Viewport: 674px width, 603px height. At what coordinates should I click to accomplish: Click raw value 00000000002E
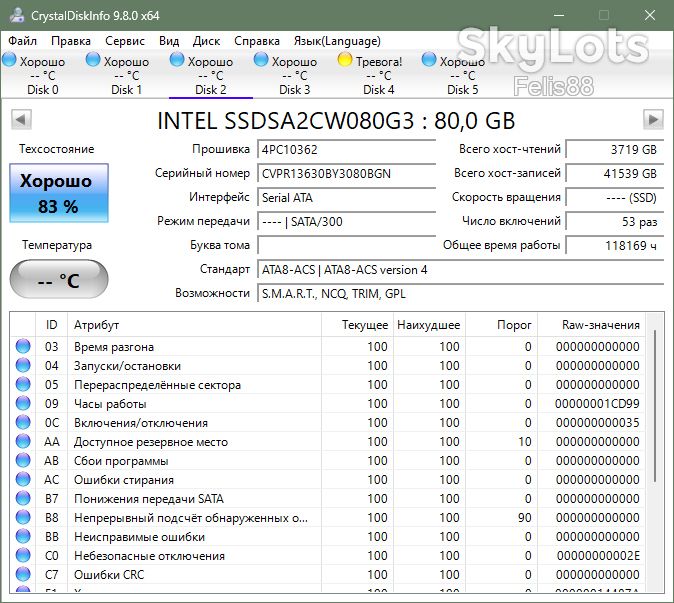pyautogui.click(x=598, y=556)
